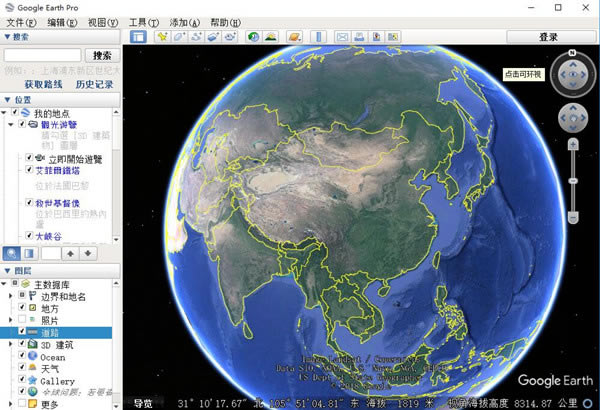Toggle the sidebar panel toolbar icon

[138, 37]
